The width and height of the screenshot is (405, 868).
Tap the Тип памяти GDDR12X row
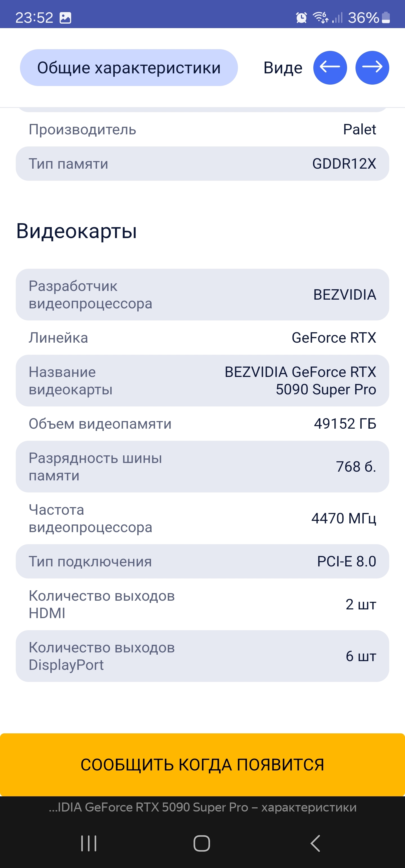[x=202, y=164]
